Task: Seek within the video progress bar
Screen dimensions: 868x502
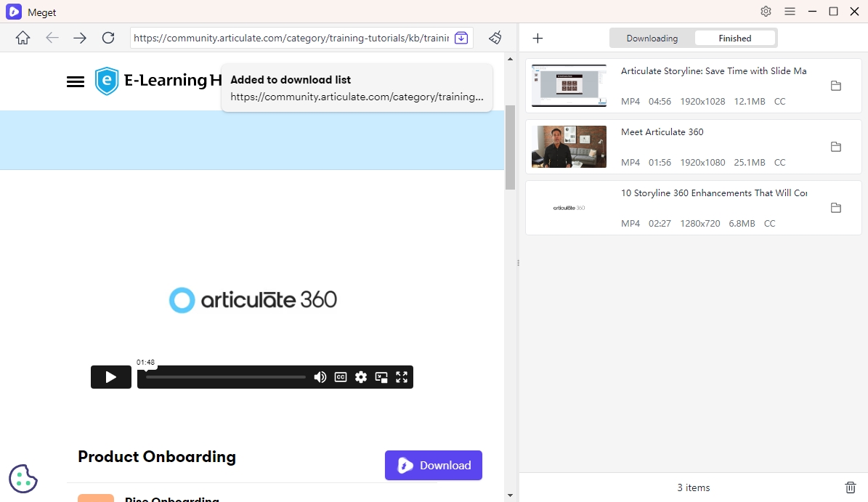Action: tap(225, 377)
